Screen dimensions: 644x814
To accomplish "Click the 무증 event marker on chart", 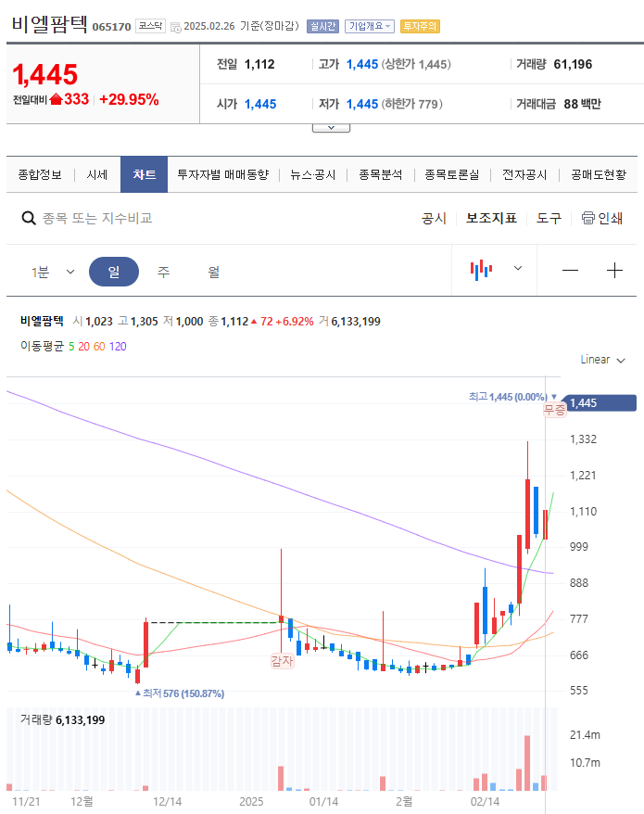I will click(555, 410).
